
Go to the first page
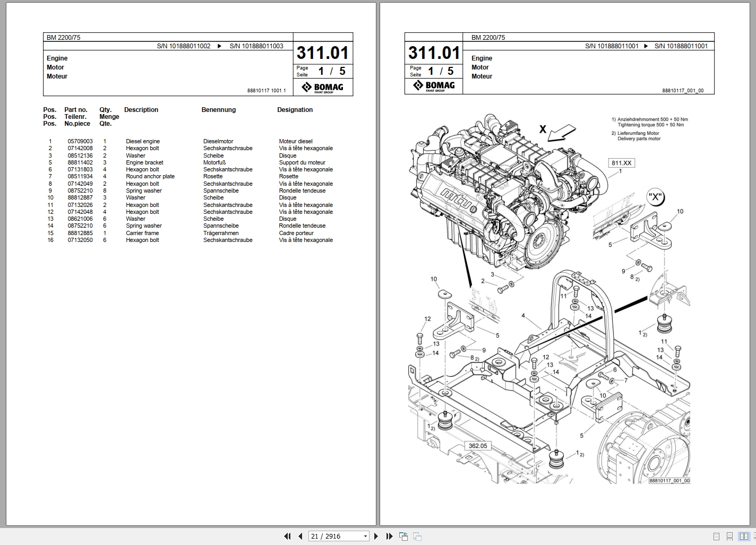[287, 536]
